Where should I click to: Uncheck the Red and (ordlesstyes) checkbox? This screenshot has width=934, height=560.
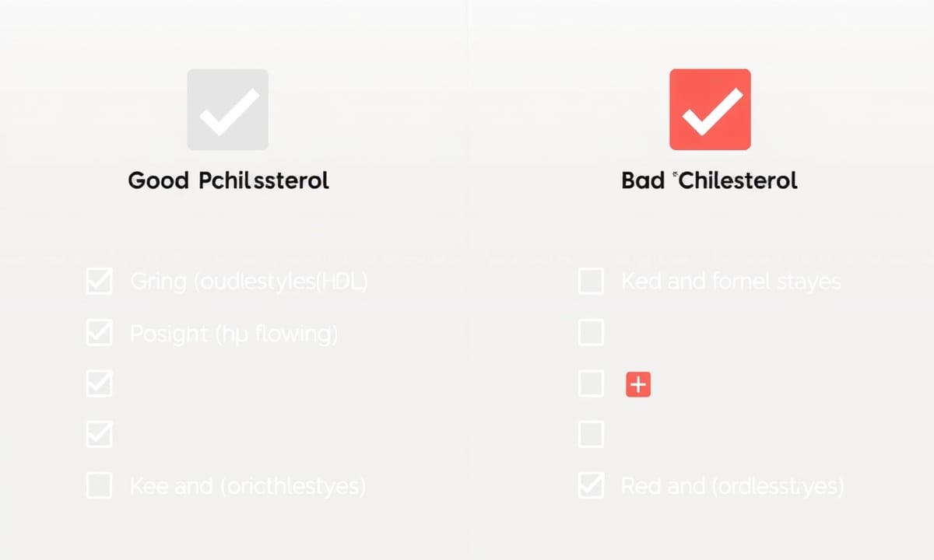(592, 486)
